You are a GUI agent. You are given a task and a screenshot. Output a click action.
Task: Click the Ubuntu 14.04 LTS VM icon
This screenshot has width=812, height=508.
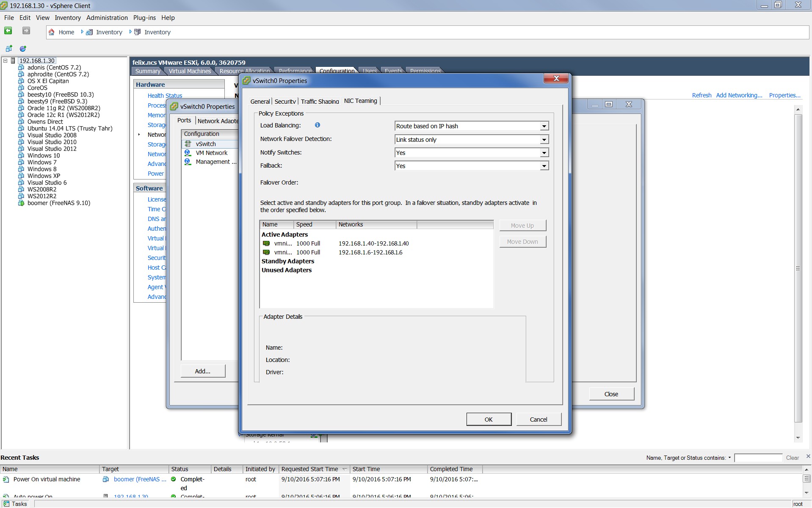pyautogui.click(x=21, y=128)
